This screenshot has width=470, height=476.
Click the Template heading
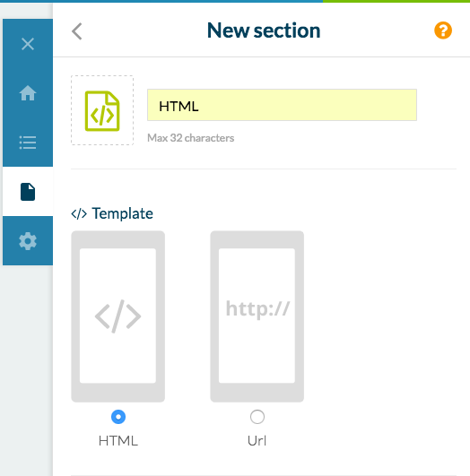[x=123, y=213]
